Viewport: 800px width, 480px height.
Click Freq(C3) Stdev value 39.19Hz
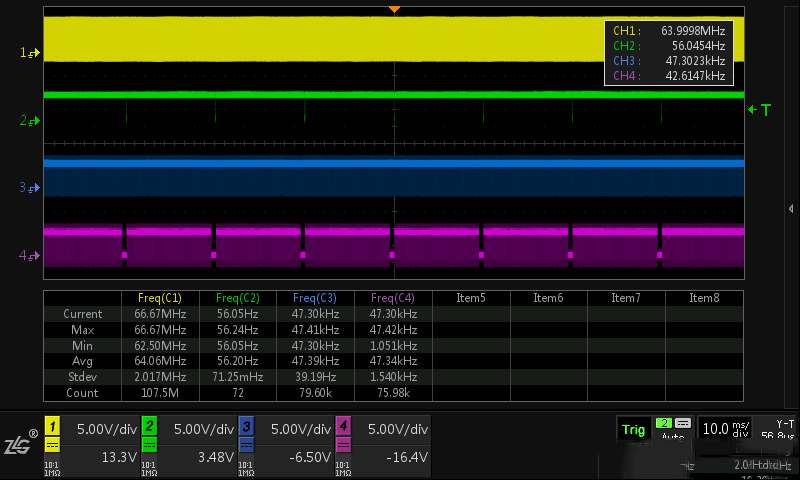tap(315, 377)
